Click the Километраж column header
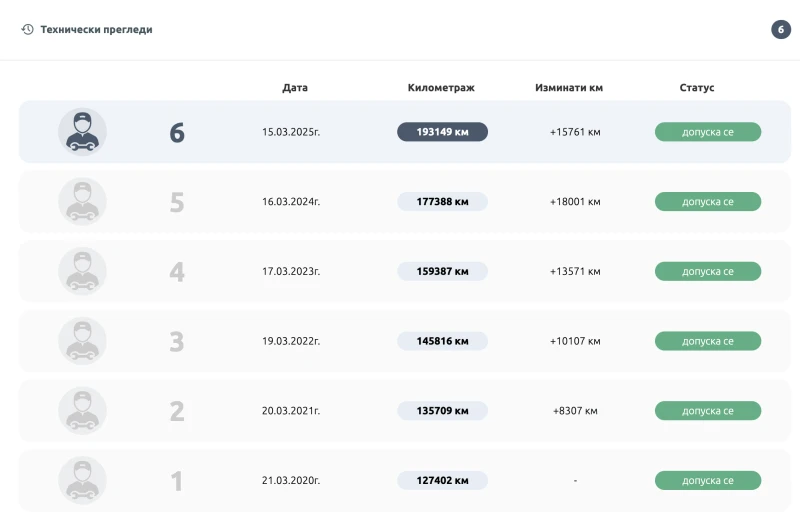Image resolution: width=800 pixels, height=529 pixels. click(441, 88)
